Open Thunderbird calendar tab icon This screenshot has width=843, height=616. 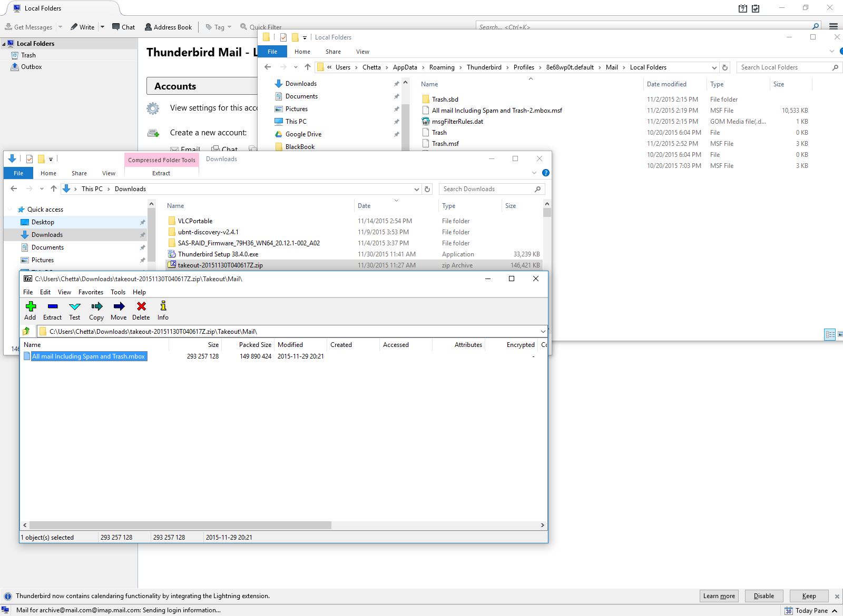click(743, 8)
